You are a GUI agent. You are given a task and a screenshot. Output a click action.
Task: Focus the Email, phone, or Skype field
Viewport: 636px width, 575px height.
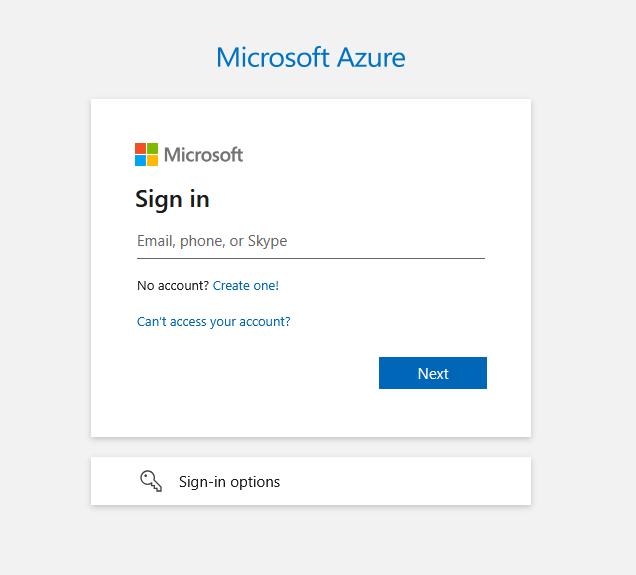311,242
